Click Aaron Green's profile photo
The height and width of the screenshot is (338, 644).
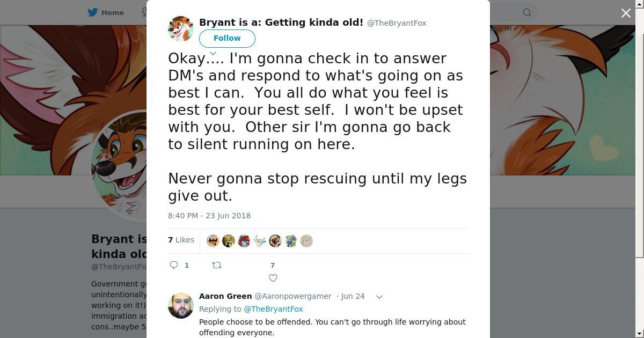tap(181, 306)
